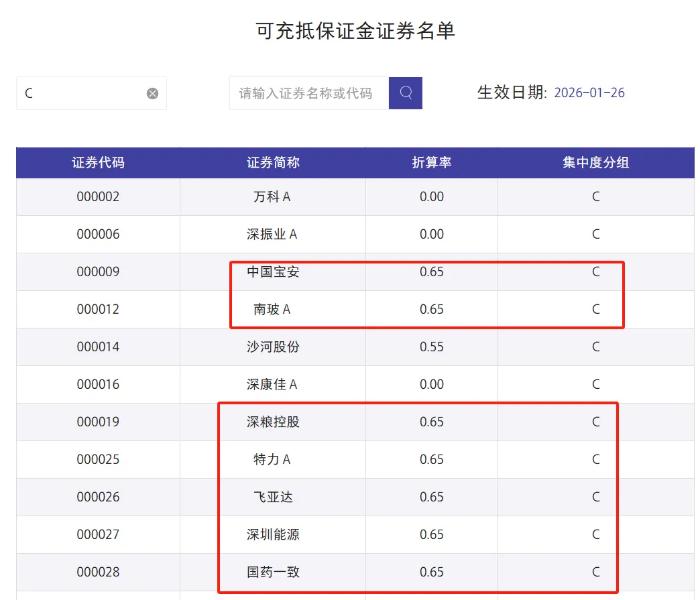700x600 pixels.
Task: Select code 000019
Action: [x=98, y=422]
